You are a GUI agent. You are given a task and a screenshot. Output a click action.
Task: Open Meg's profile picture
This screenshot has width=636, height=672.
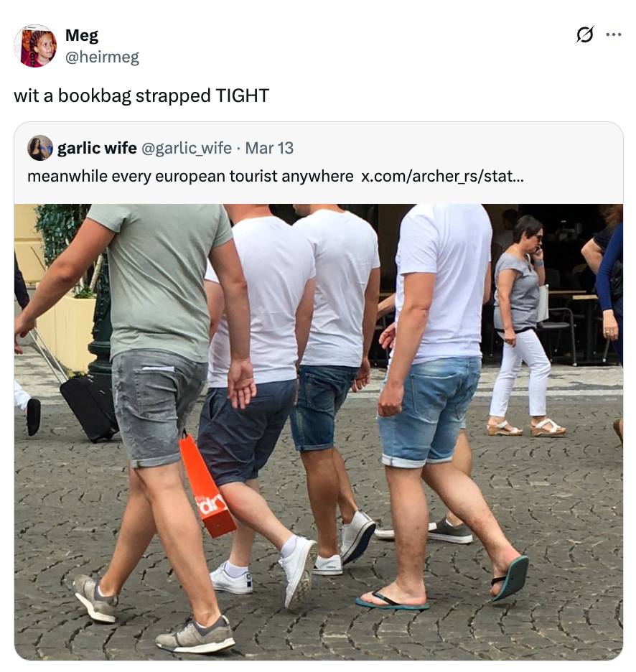pos(35,46)
